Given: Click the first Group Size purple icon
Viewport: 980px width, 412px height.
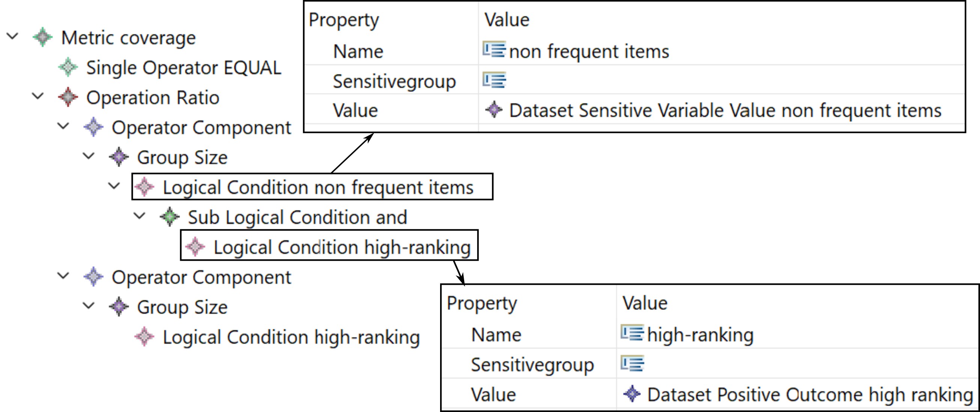Looking at the screenshot, I should (119, 157).
